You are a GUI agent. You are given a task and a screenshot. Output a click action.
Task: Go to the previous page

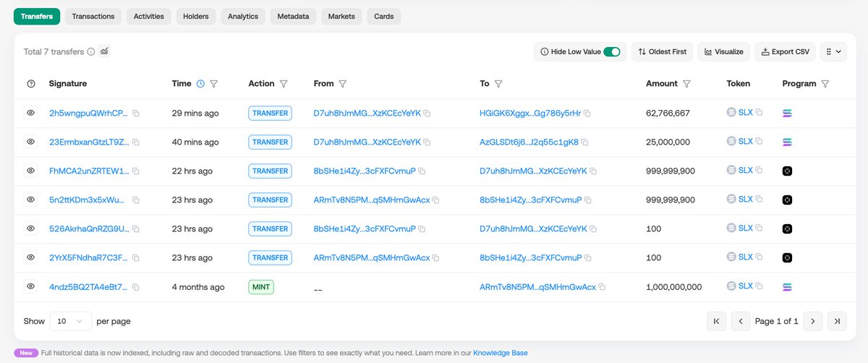[740, 321]
